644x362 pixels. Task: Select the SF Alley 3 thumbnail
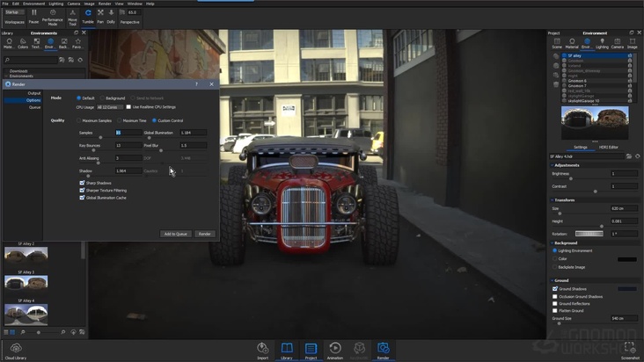tap(26, 282)
